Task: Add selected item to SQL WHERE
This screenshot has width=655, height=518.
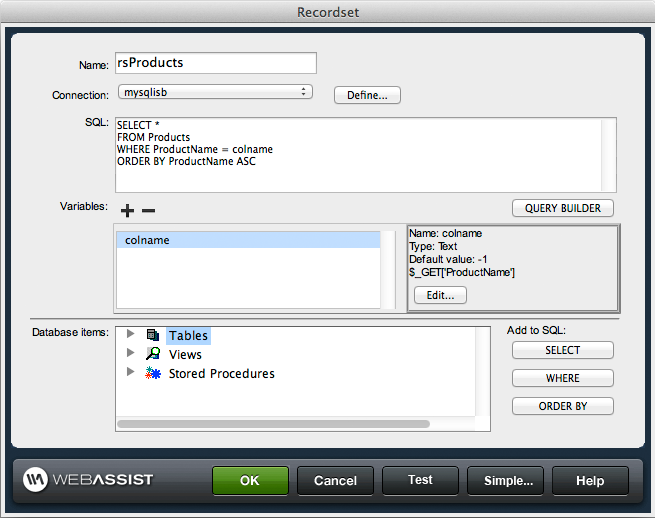Action: tap(563, 378)
